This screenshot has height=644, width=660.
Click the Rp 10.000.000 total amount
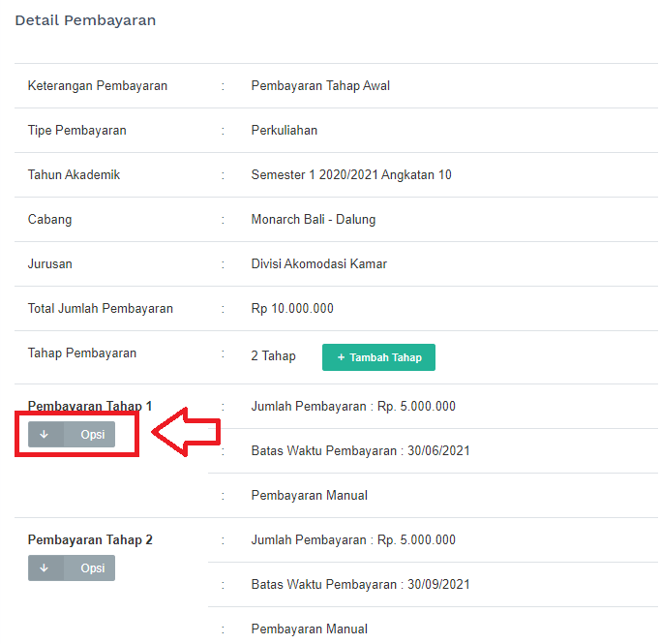pyautogui.click(x=291, y=309)
